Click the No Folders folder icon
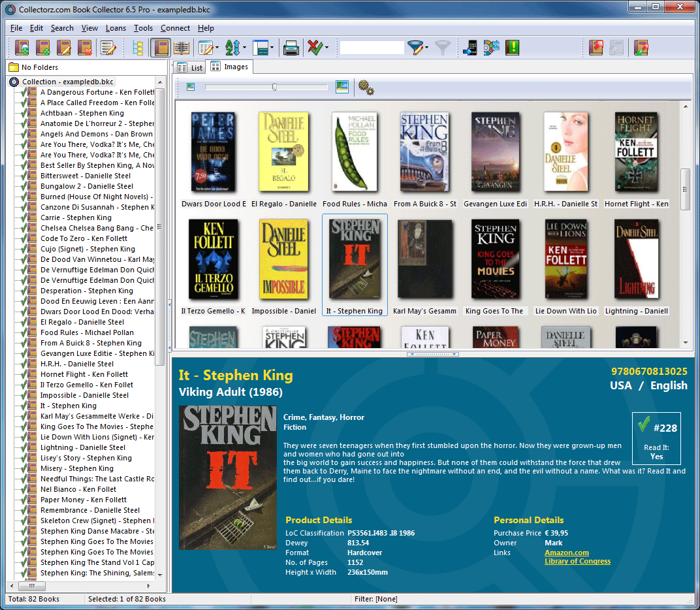The height and width of the screenshot is (610, 700). click(x=14, y=67)
